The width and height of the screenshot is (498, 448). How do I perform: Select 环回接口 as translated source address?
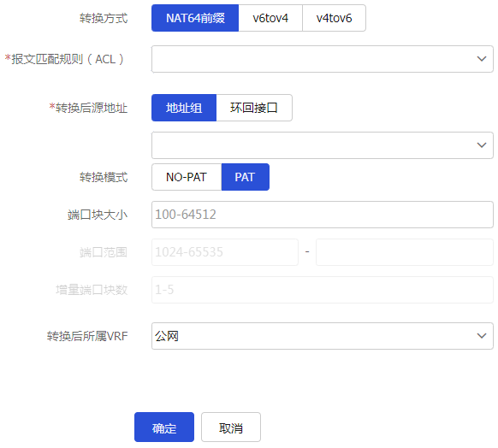click(254, 108)
